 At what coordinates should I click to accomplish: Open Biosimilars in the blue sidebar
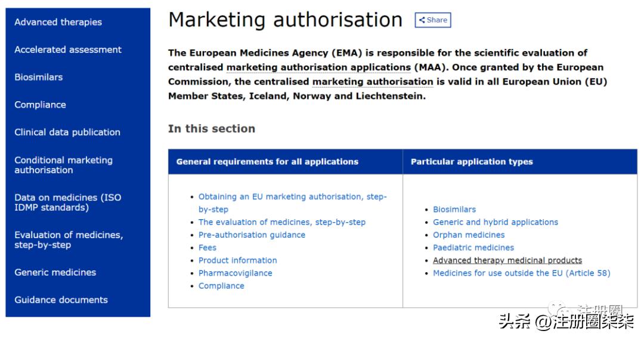39,77
